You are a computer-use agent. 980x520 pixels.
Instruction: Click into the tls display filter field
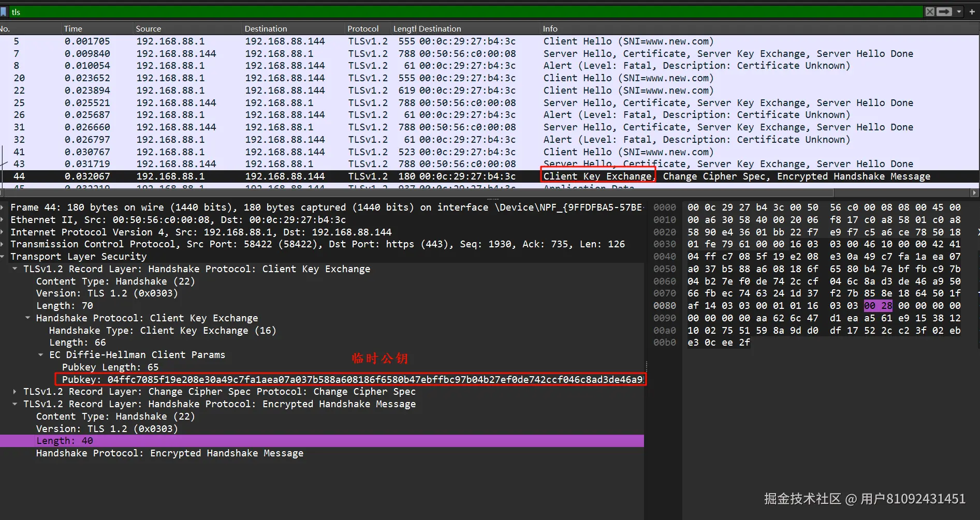click(466, 11)
